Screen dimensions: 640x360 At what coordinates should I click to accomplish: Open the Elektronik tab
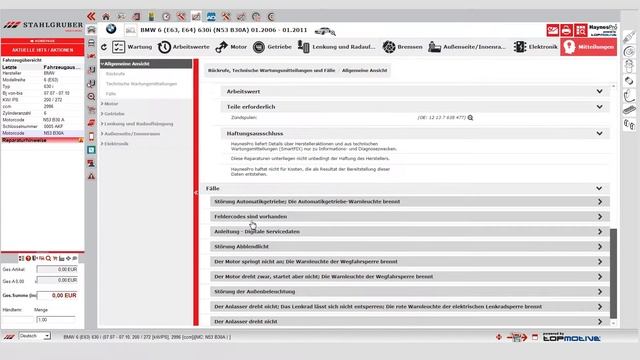(x=536, y=47)
